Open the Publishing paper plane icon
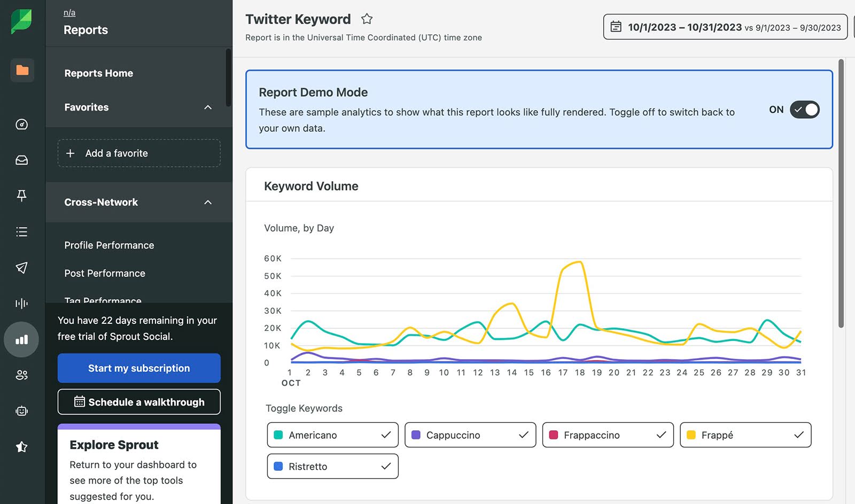This screenshot has width=855, height=504. pyautogui.click(x=21, y=268)
